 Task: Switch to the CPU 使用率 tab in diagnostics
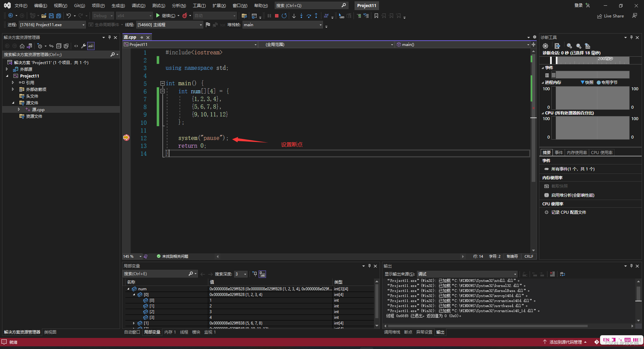602,153
